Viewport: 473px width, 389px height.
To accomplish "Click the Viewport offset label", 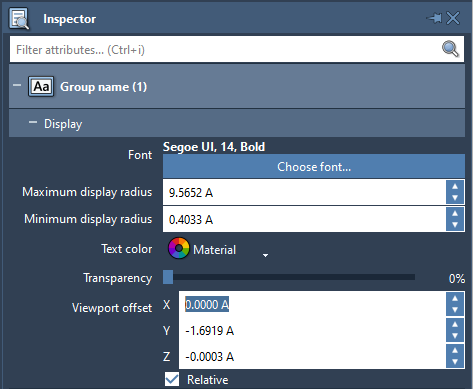I will pos(112,308).
